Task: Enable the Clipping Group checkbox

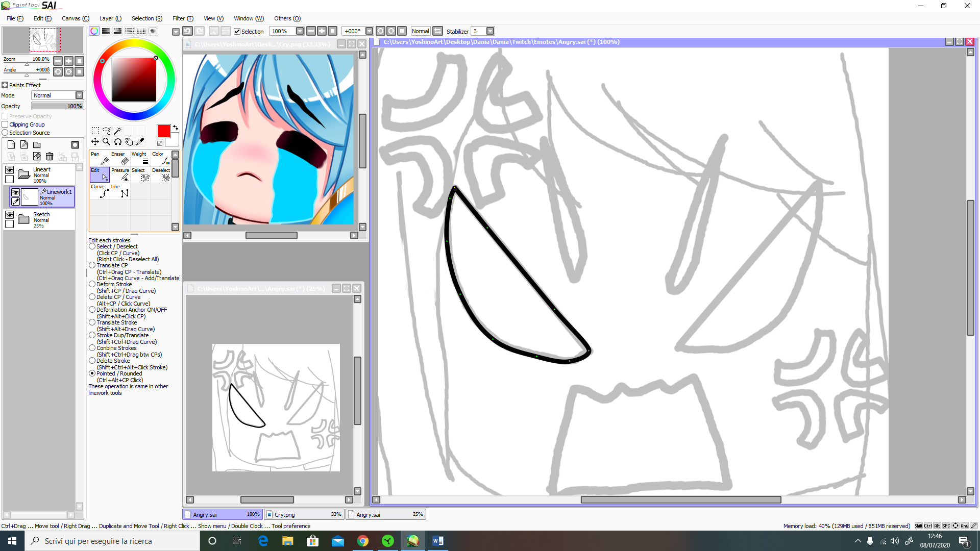Action: pos(5,124)
